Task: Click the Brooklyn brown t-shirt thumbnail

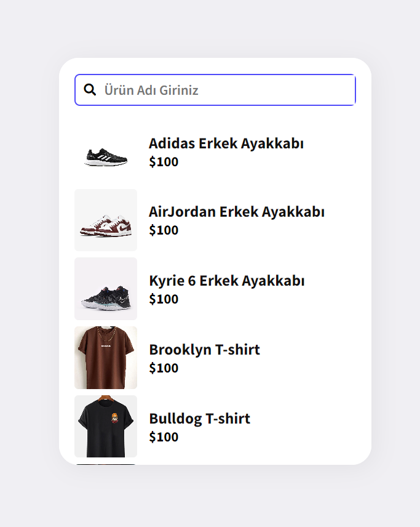Action: [105, 357]
